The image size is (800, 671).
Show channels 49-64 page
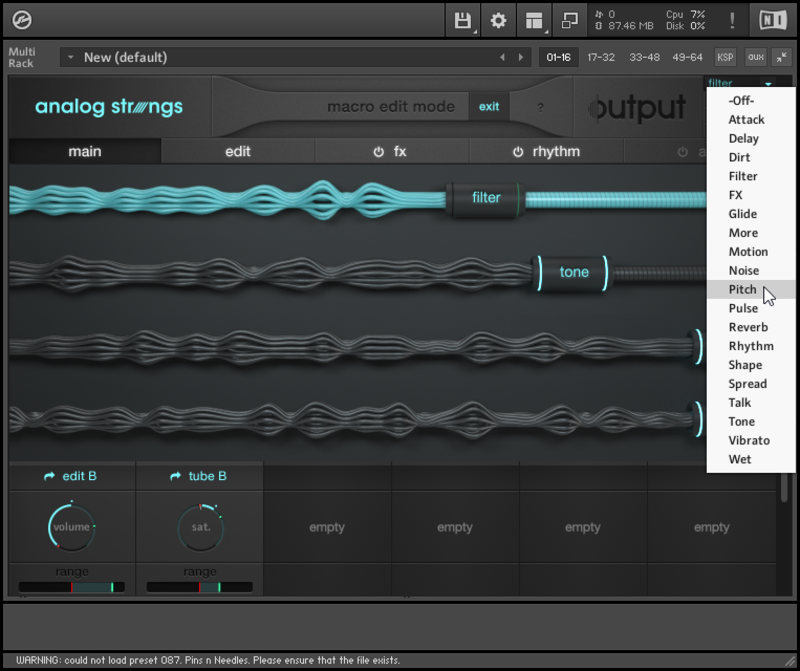pos(687,57)
